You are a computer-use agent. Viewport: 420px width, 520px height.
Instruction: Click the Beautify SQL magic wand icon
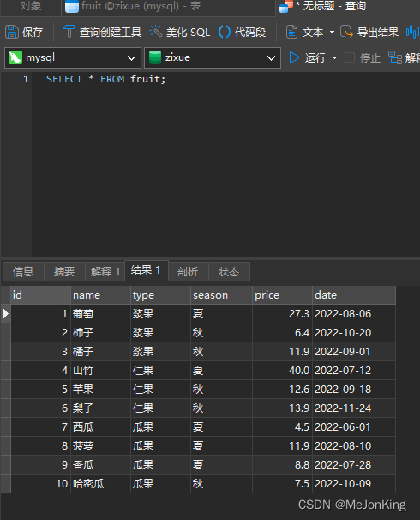pos(155,32)
